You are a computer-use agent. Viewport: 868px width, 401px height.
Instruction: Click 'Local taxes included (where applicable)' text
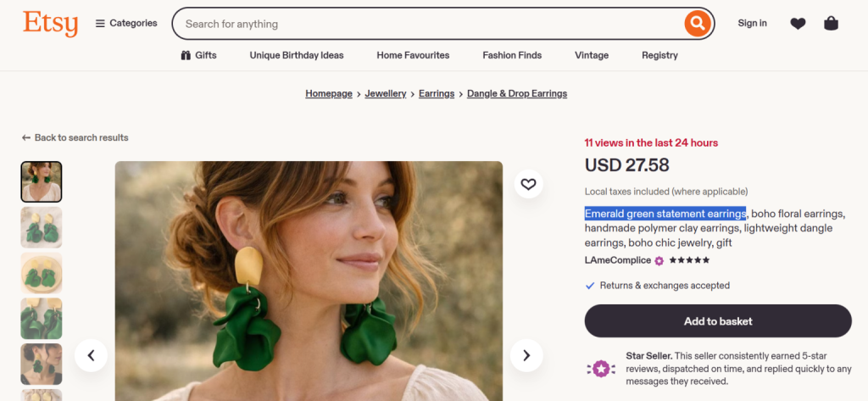click(x=666, y=192)
